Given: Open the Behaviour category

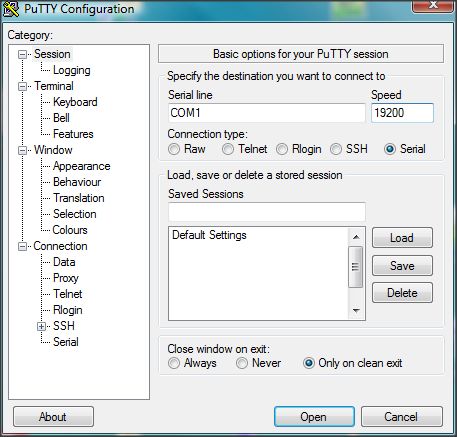Looking at the screenshot, I should (77, 182).
